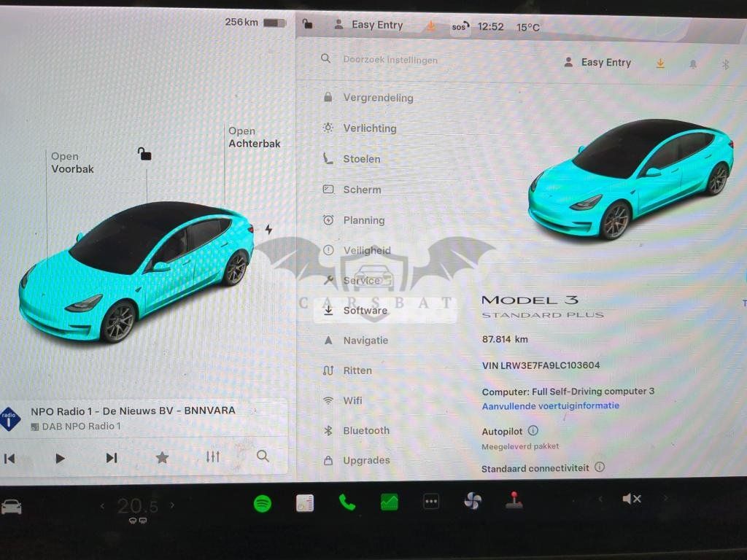The image size is (747, 560).
Task: Open the joystick Arcade app
Action: (514, 500)
